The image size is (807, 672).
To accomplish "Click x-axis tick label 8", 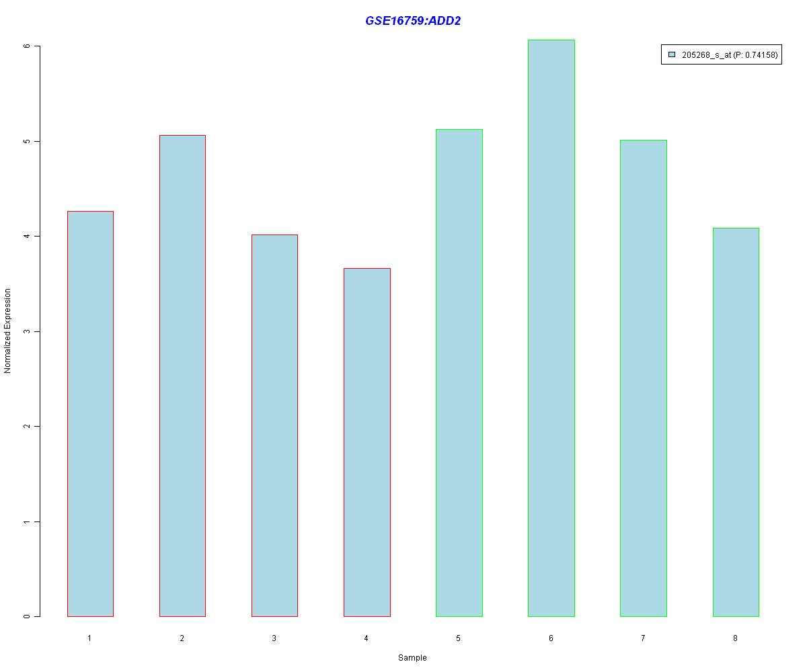I will point(735,638).
